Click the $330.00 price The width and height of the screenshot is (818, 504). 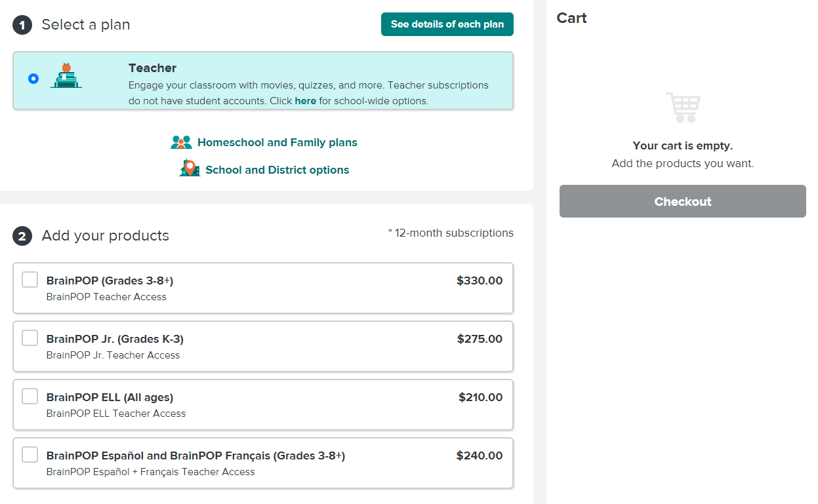[x=480, y=281]
